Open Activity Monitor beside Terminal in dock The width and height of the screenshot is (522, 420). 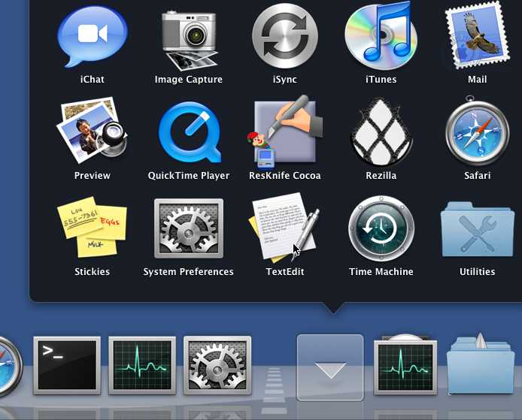click(x=142, y=364)
